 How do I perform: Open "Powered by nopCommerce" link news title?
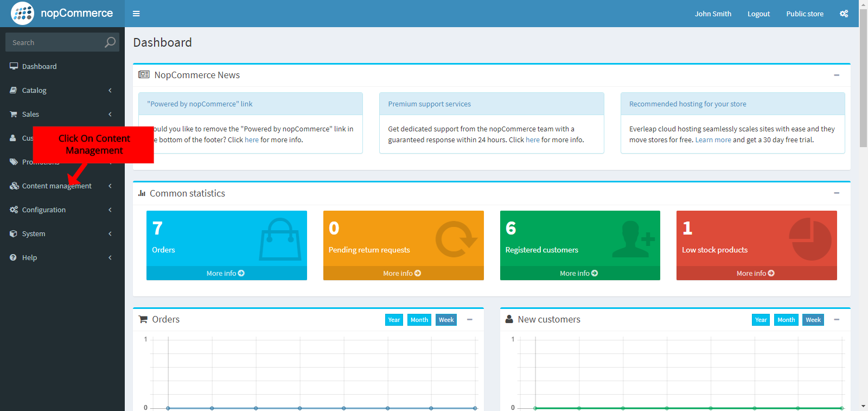[200, 104]
